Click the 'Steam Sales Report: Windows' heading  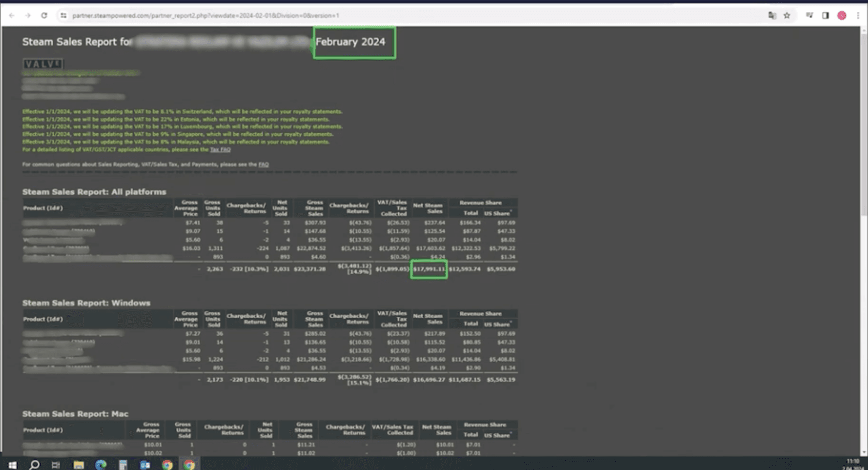coord(86,303)
